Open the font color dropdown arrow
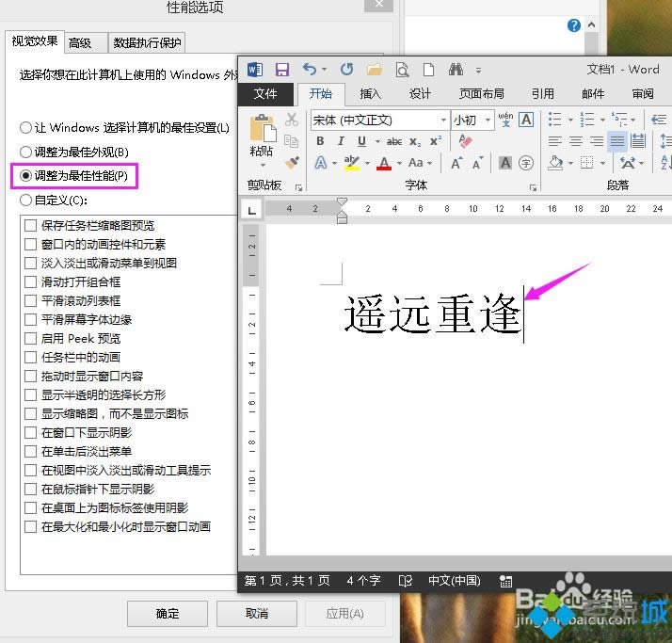 398,164
